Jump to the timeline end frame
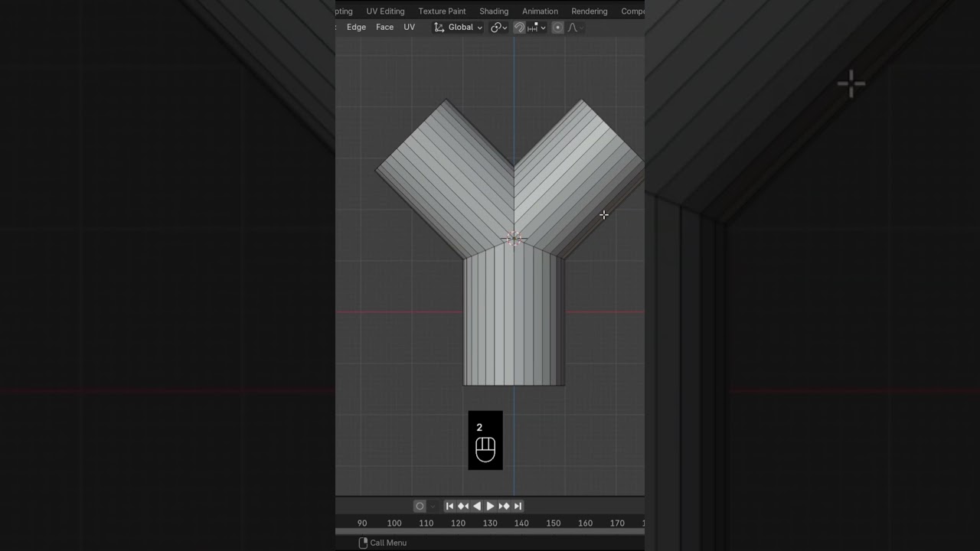Screen dimensions: 980x551 (x=518, y=506)
